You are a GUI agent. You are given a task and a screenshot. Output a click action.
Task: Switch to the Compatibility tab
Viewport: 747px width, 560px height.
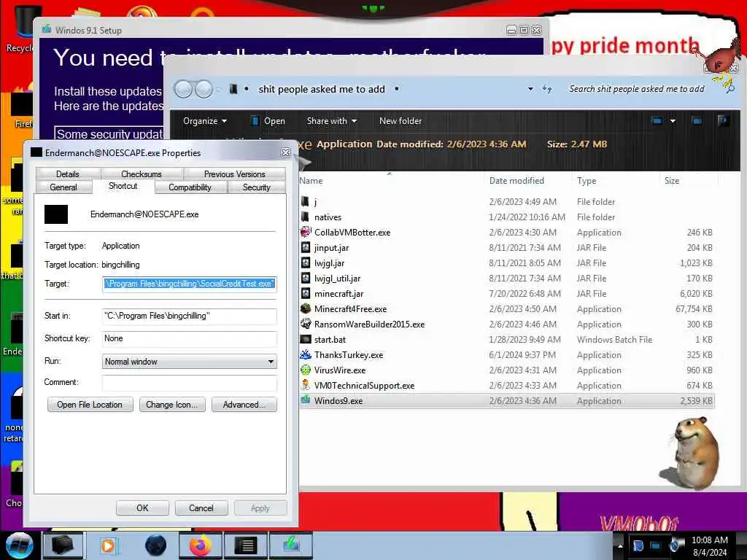tap(190, 187)
